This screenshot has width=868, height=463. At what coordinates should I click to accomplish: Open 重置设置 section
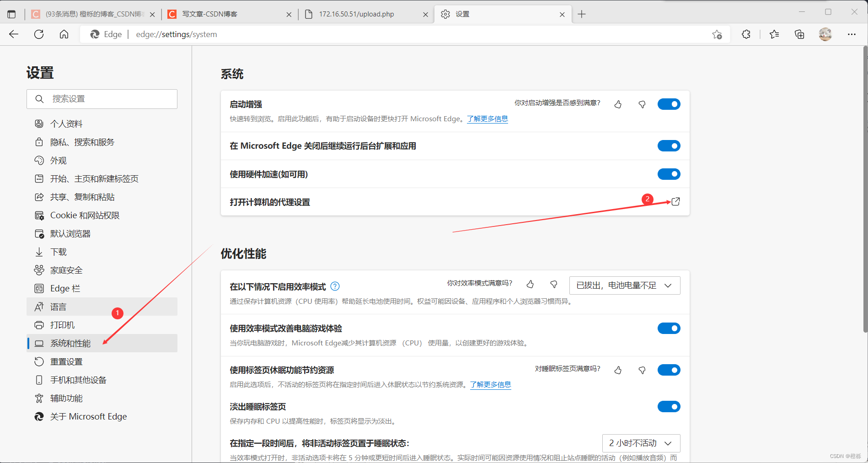tap(102, 361)
